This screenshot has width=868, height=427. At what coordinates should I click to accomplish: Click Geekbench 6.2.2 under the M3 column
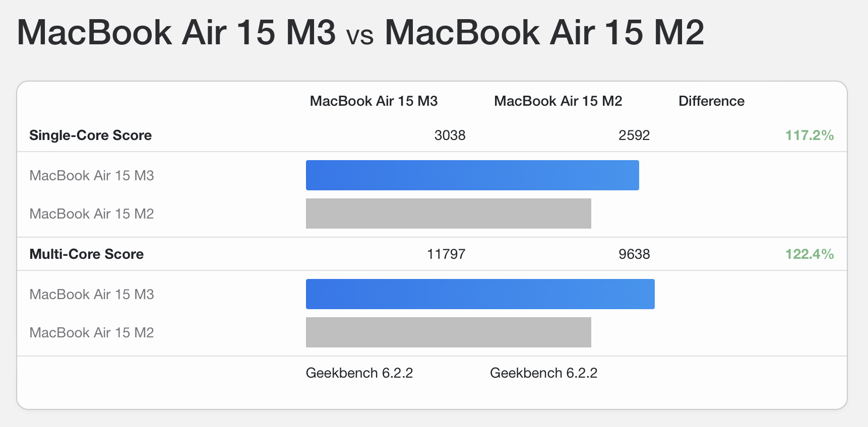(x=359, y=373)
